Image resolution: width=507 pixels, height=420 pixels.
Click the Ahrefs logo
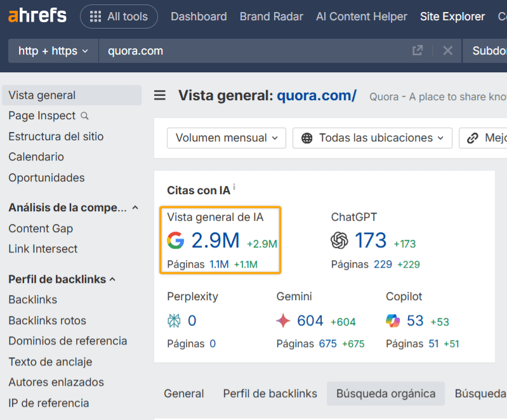point(37,16)
